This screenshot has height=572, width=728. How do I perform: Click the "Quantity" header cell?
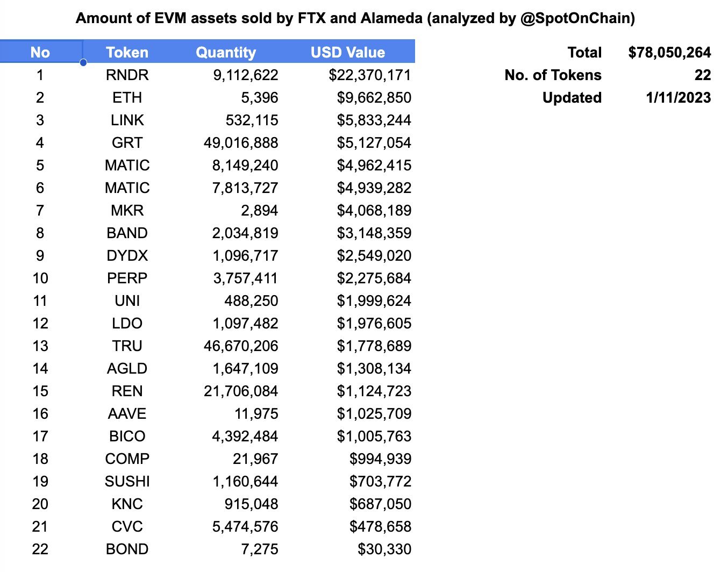226,52
